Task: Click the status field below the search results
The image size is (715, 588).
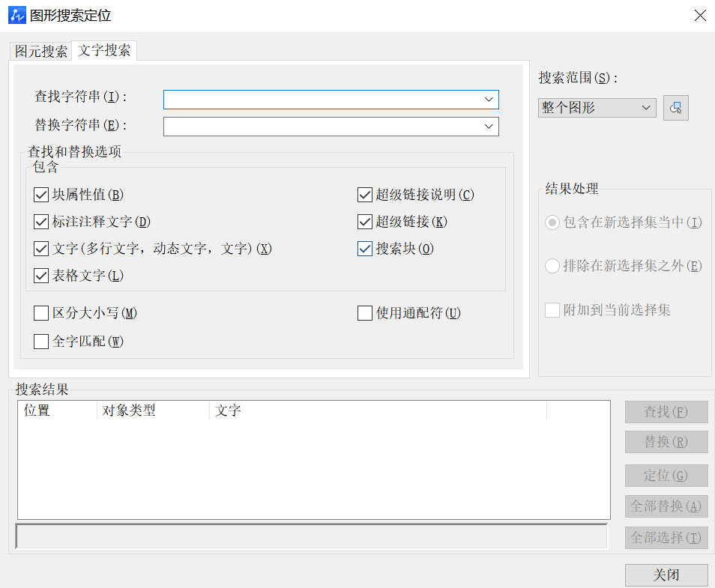Action: 312,536
